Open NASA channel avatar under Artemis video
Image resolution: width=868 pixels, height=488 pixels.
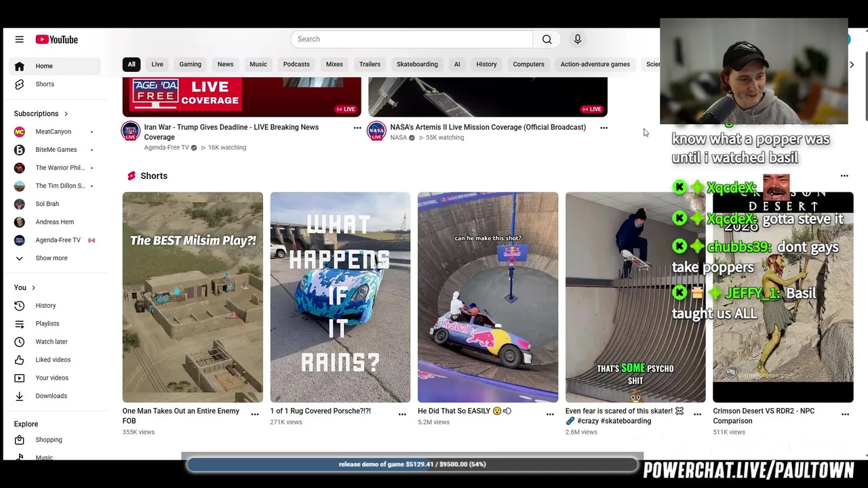(x=376, y=131)
